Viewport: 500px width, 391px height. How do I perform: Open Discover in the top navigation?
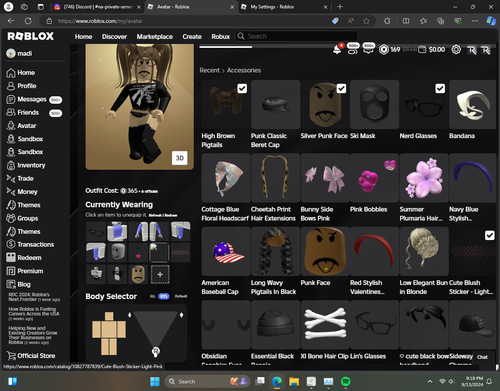coord(114,37)
